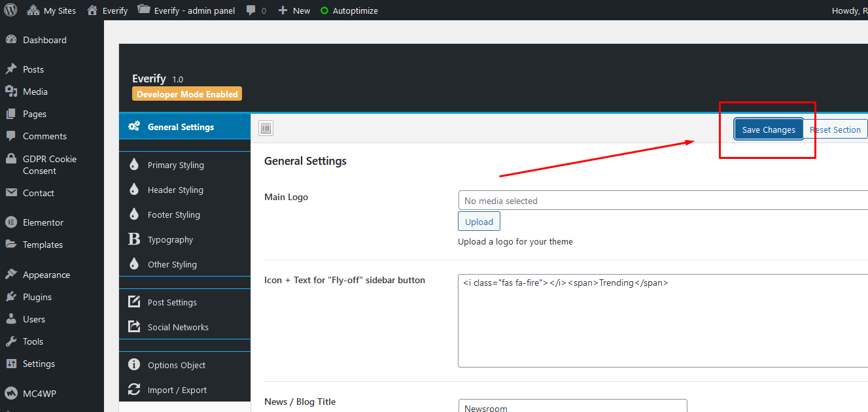Screen dimensions: 868x412
Task: Open the Autoptimize menu
Action: coord(349,10)
